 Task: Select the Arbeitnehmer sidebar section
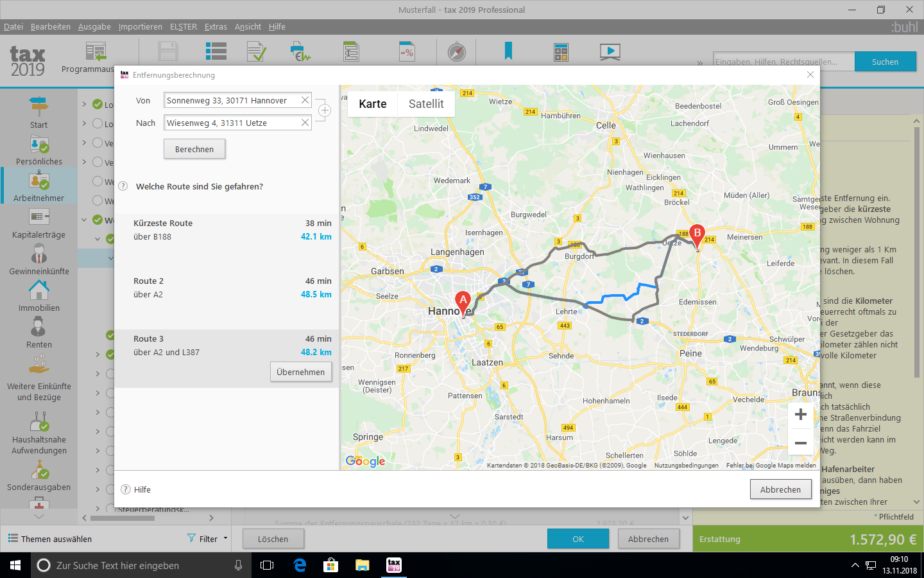click(x=38, y=187)
